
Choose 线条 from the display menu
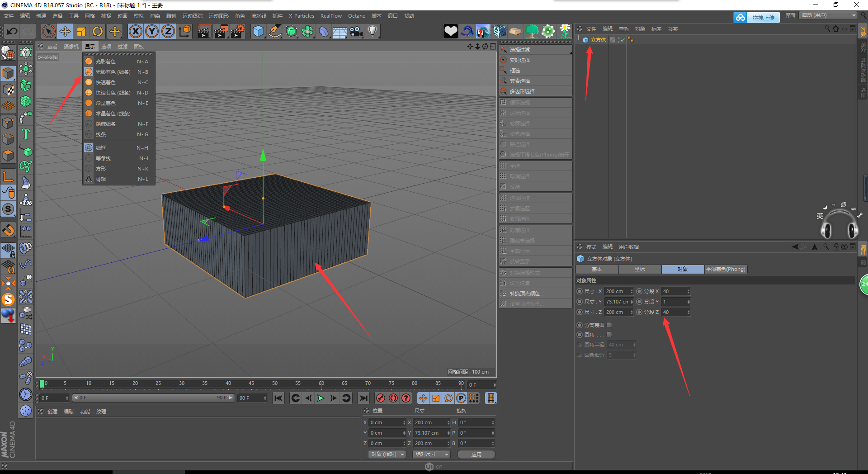[x=101, y=134]
